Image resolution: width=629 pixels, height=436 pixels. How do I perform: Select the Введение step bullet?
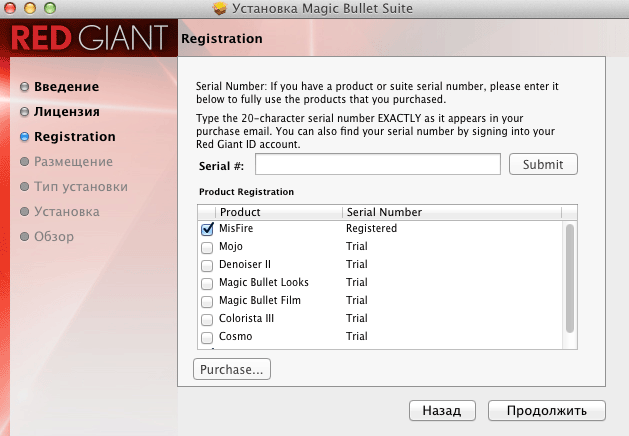[24, 87]
